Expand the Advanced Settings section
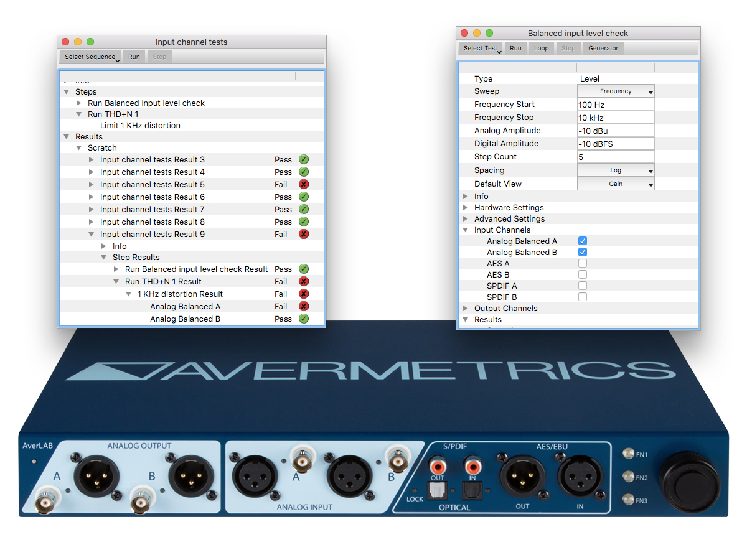Screen dimensions: 747x560 pos(466,219)
